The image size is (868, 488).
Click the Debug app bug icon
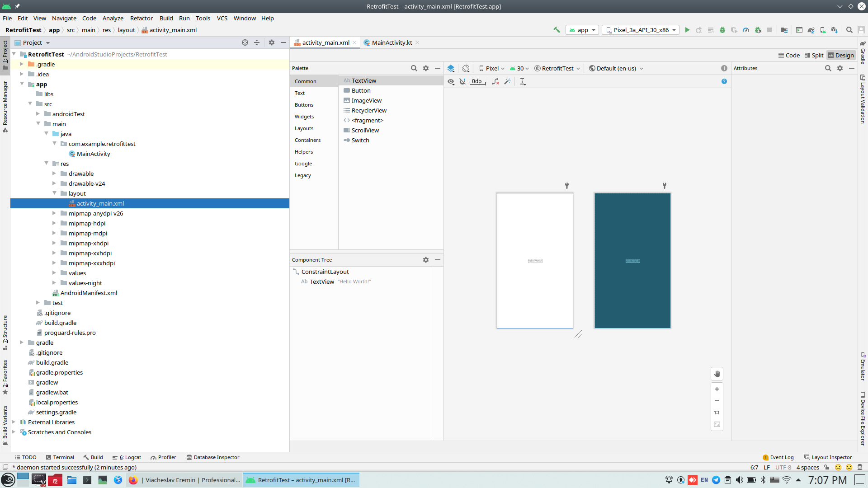tap(722, 30)
